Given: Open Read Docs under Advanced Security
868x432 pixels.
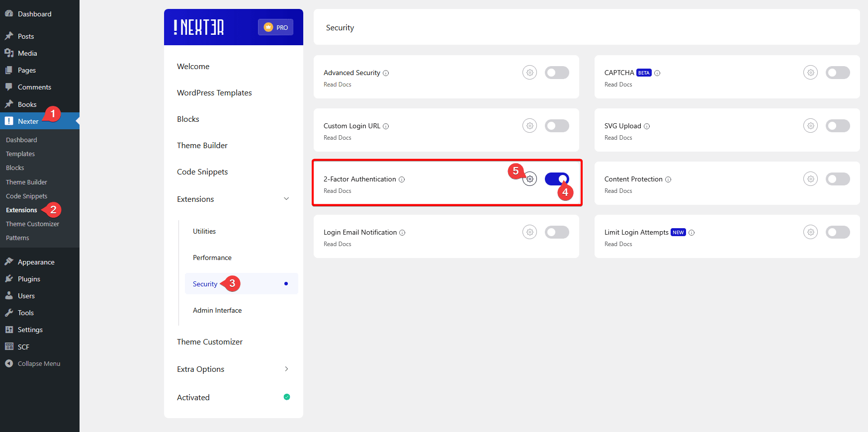Looking at the screenshot, I should (x=338, y=85).
